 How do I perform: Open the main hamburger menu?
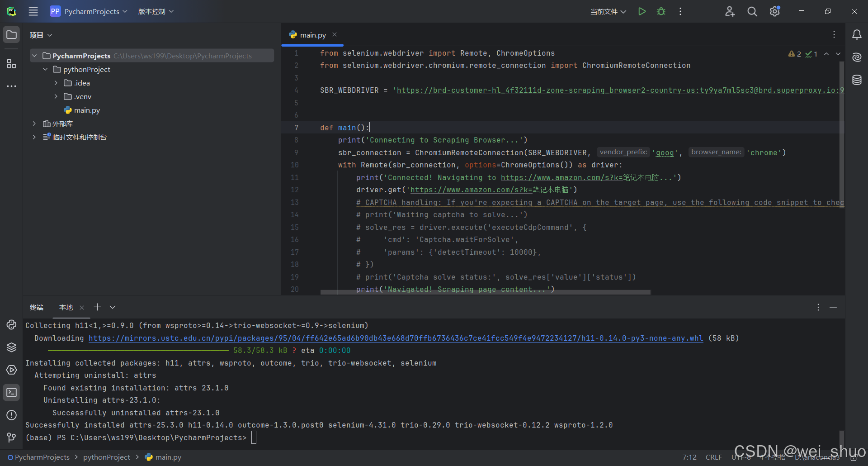click(33, 11)
